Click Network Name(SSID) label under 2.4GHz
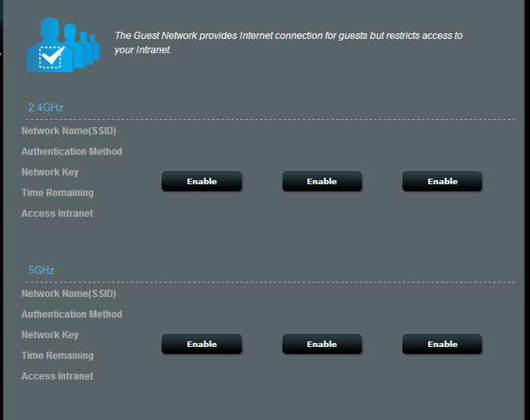 (68, 131)
